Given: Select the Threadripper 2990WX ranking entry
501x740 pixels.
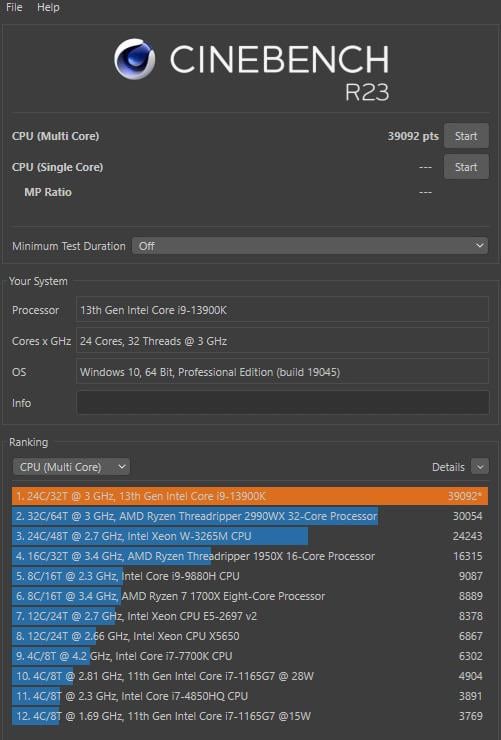Looking at the screenshot, I should tap(250, 516).
